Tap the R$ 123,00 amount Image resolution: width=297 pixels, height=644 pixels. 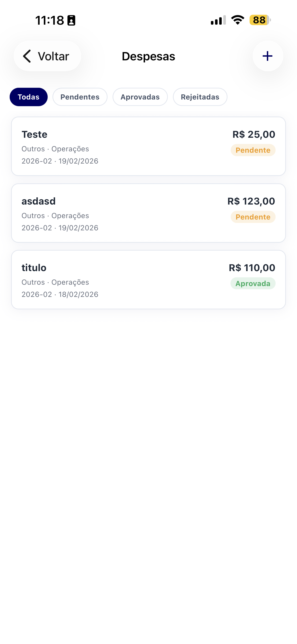pos(251,201)
